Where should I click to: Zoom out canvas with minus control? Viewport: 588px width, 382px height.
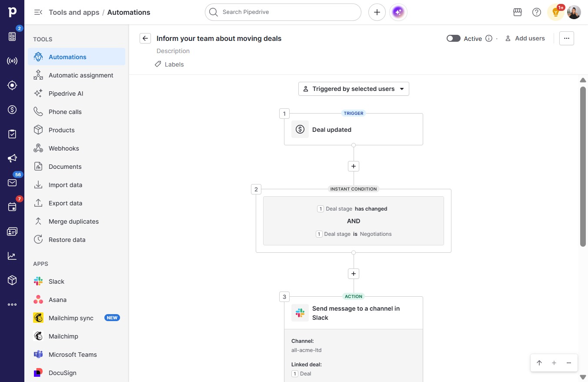pyautogui.click(x=569, y=363)
